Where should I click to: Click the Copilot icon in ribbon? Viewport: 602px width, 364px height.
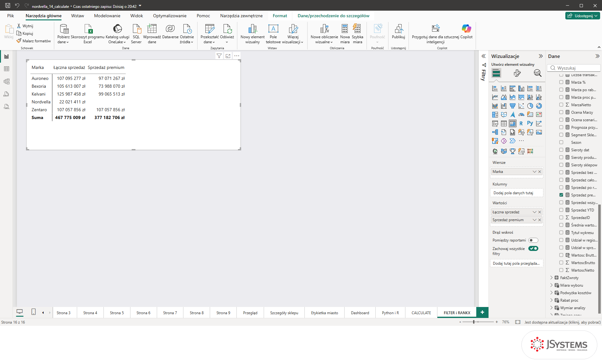pos(466,32)
